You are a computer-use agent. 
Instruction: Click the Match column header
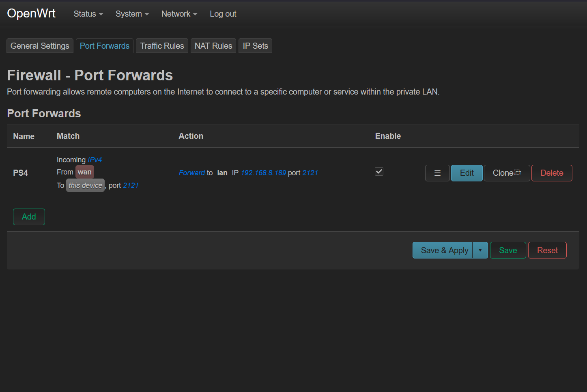pyautogui.click(x=68, y=136)
